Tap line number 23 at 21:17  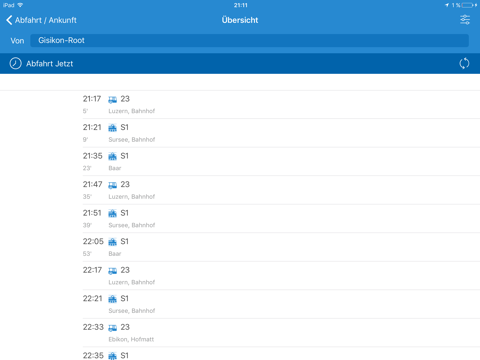[x=125, y=99]
